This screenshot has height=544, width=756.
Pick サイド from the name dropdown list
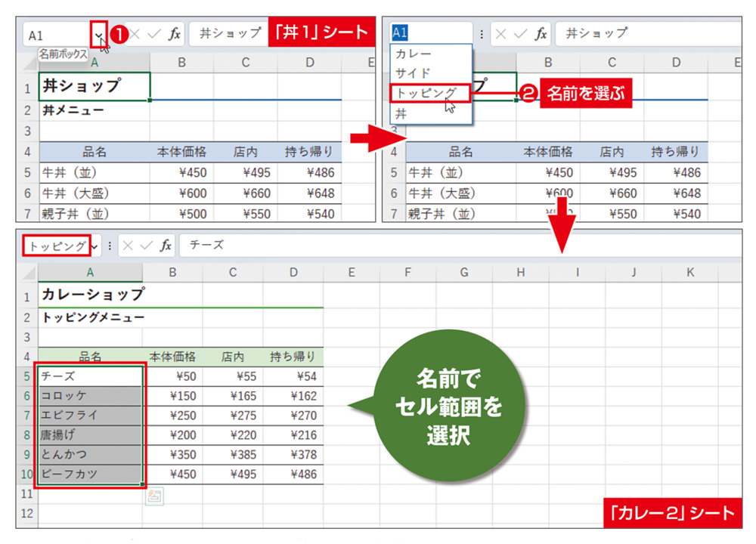click(414, 73)
